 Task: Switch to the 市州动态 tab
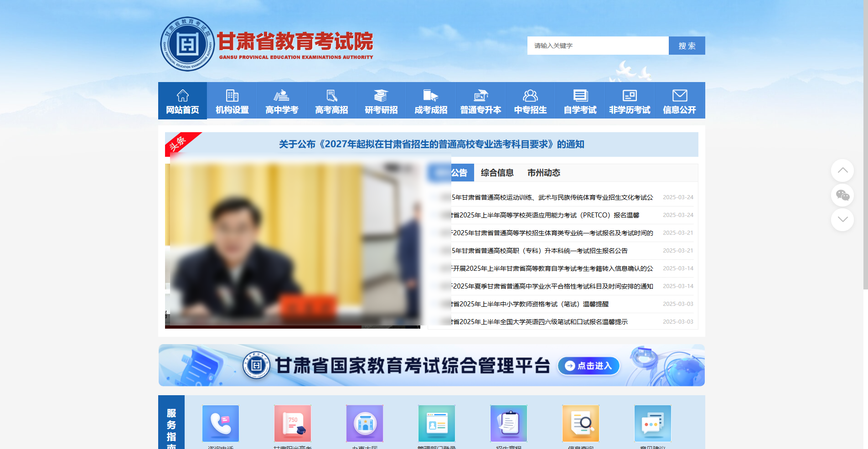pos(543,173)
